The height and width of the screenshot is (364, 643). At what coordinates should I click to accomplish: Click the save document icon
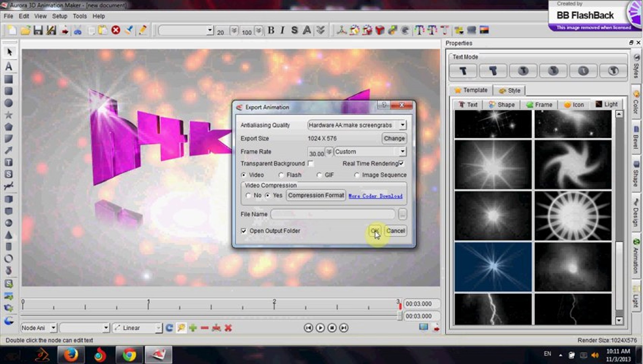(x=38, y=30)
